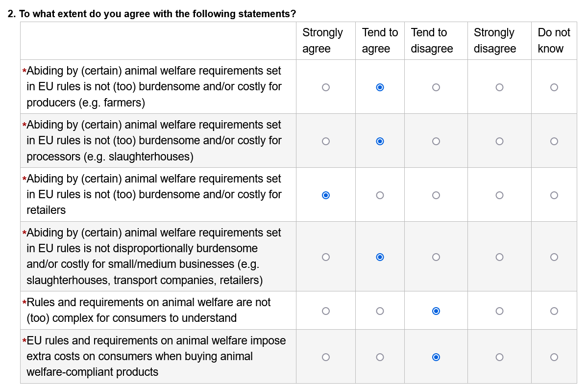Mark Do not know for producers (farmers) statement
Image resolution: width=588 pixels, height=392 pixels.
(x=554, y=87)
